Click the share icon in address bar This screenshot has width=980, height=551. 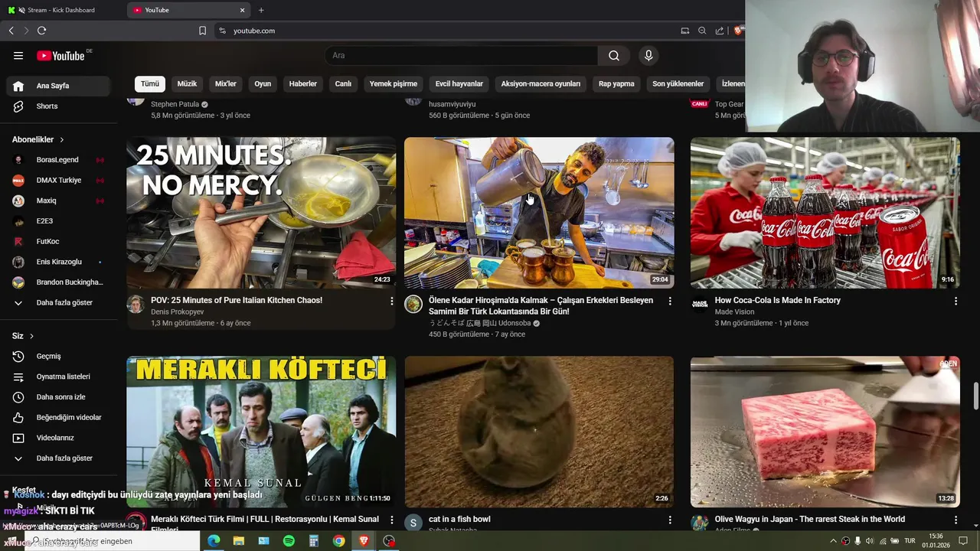click(x=720, y=31)
